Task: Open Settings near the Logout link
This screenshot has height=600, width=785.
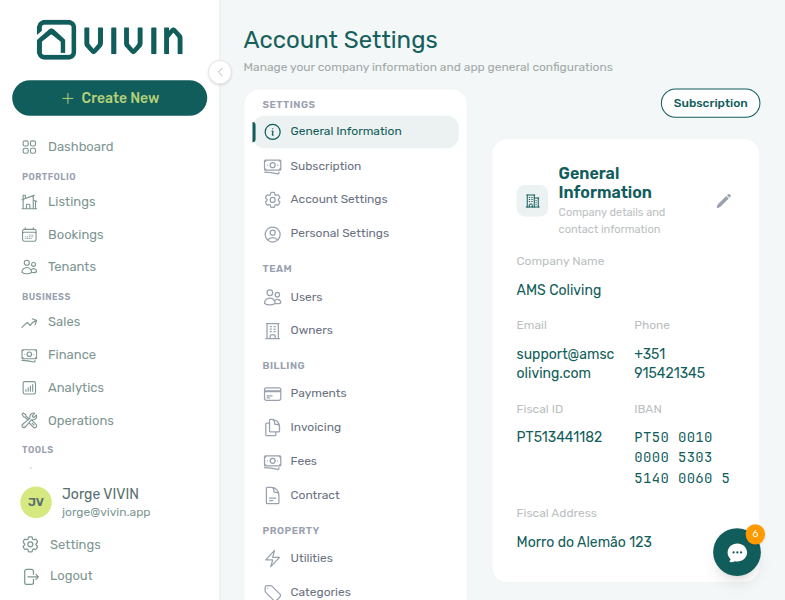Action: (x=75, y=544)
